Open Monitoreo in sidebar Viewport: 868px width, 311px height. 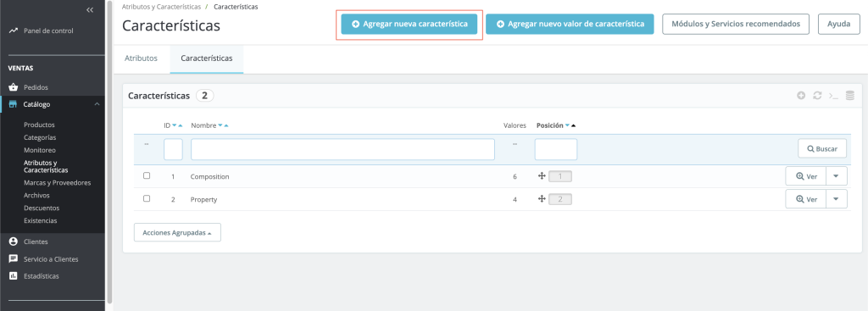click(40, 150)
